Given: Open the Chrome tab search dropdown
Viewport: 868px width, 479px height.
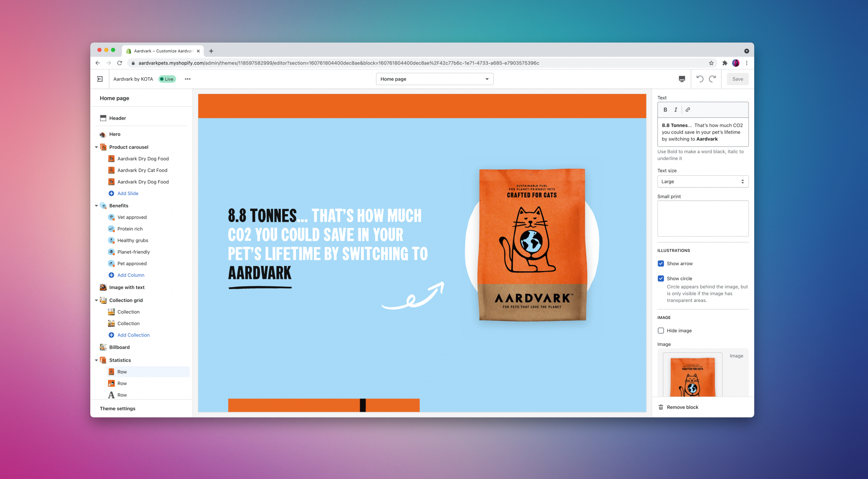Looking at the screenshot, I should [746, 51].
